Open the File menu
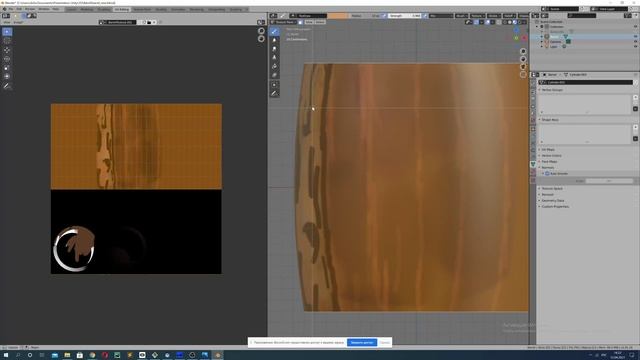This screenshot has width=640, height=360. [11, 9]
